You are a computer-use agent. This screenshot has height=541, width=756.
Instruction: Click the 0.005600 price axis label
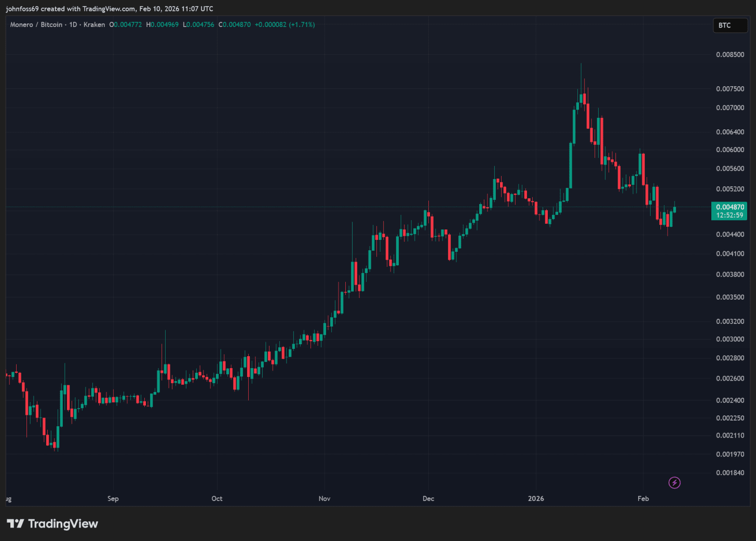730,168
